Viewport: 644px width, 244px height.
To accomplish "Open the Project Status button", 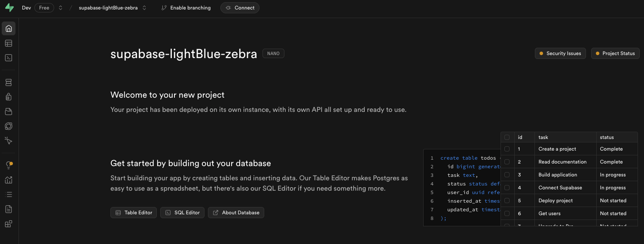I will (616, 53).
